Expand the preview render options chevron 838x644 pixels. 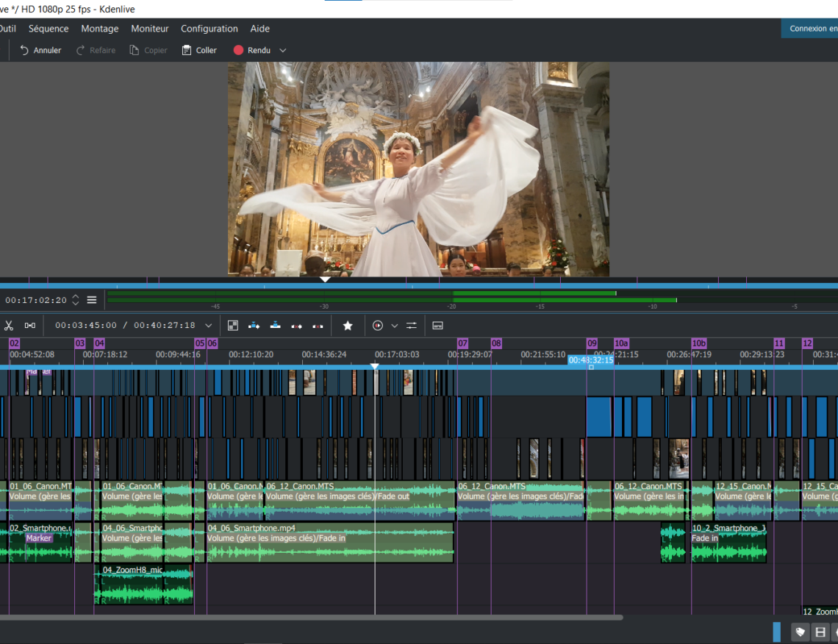[395, 326]
